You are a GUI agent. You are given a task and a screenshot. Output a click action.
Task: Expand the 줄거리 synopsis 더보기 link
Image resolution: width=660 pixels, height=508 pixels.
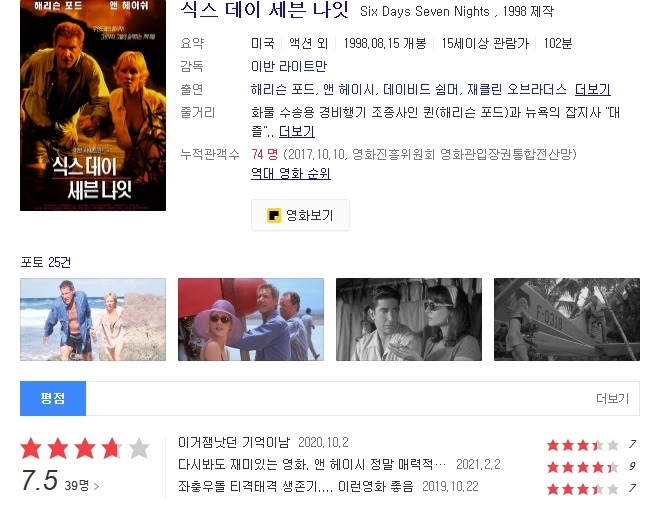tap(297, 132)
